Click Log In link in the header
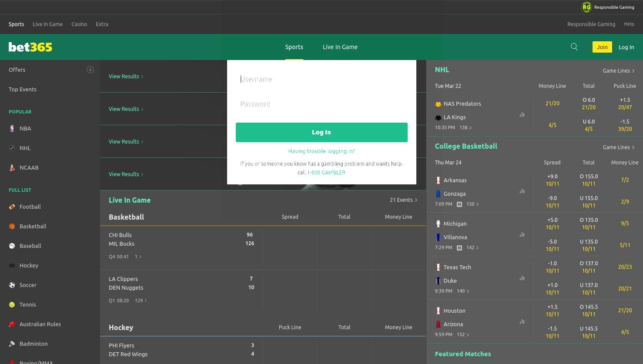This screenshot has height=364, width=643. [x=626, y=47]
